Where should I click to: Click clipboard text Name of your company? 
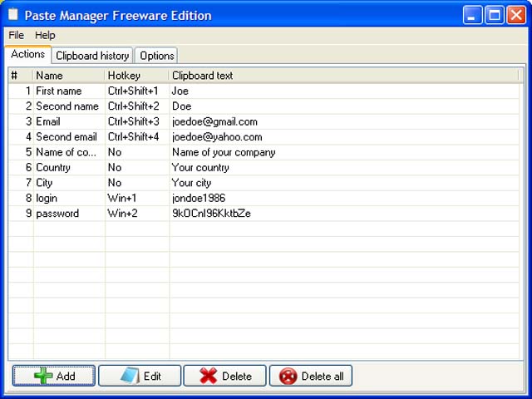(x=224, y=152)
